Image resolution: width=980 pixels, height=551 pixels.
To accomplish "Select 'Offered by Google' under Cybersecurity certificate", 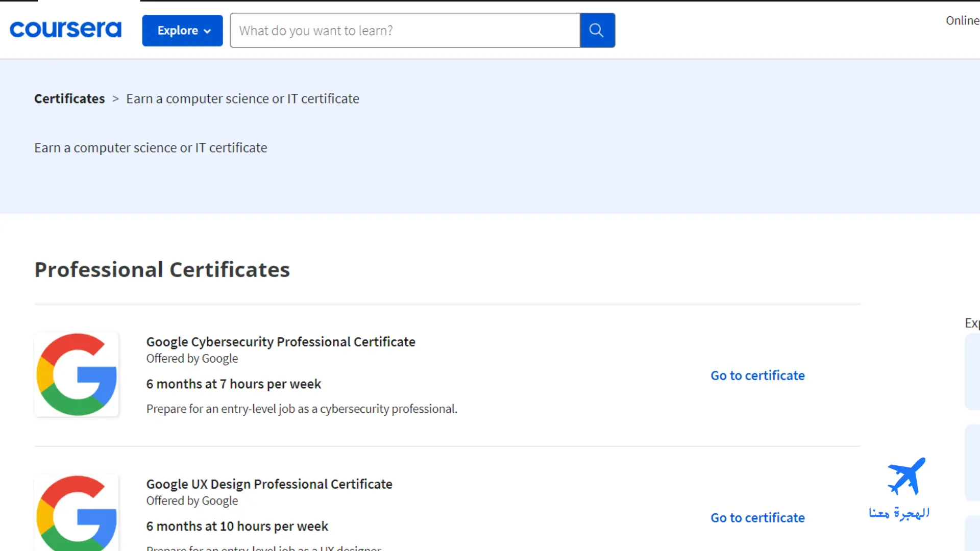I will tap(192, 359).
